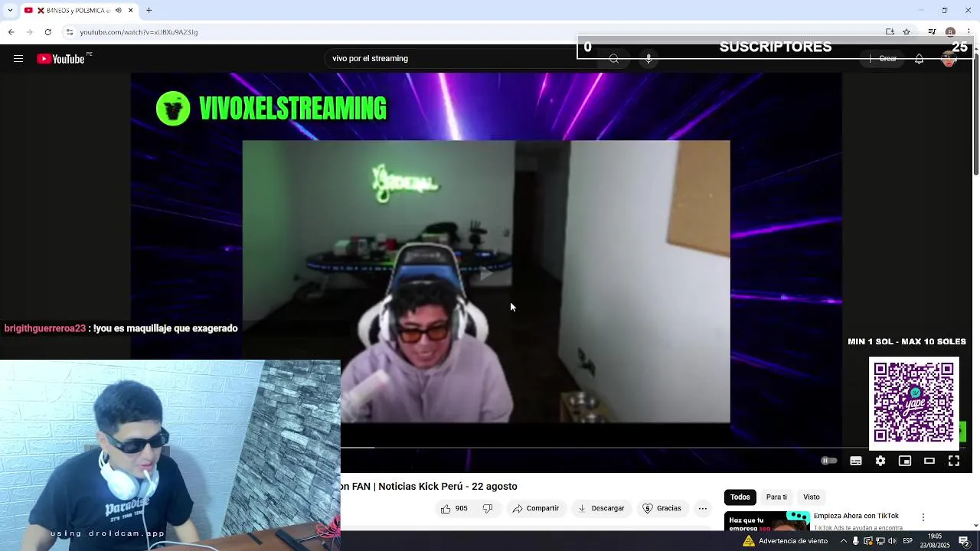This screenshot has width=980, height=551.
Task: Click the install app icon in address bar
Action: click(890, 32)
